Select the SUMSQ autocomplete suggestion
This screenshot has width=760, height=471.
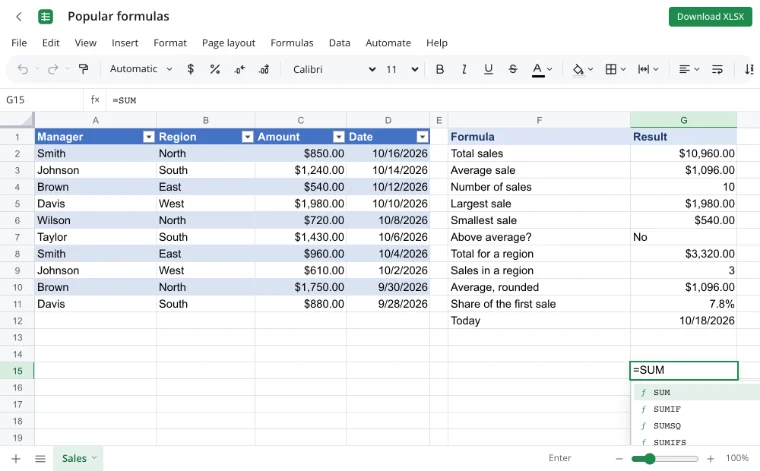point(697,426)
